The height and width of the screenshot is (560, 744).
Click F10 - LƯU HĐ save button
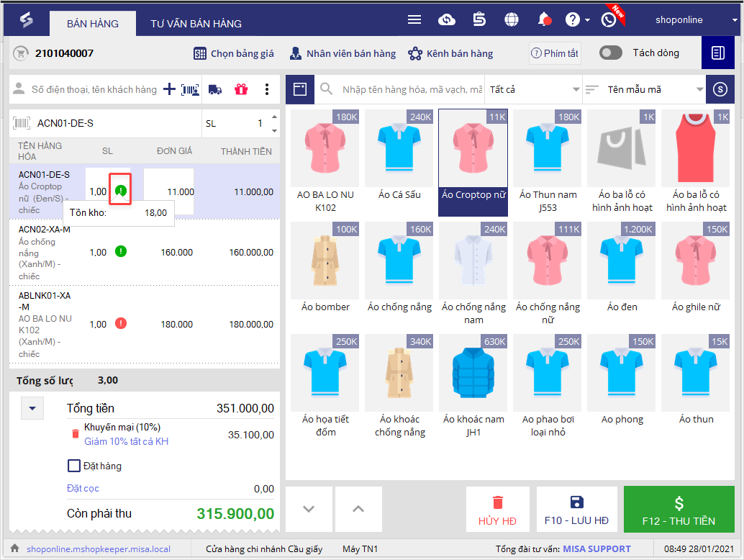pos(576,509)
